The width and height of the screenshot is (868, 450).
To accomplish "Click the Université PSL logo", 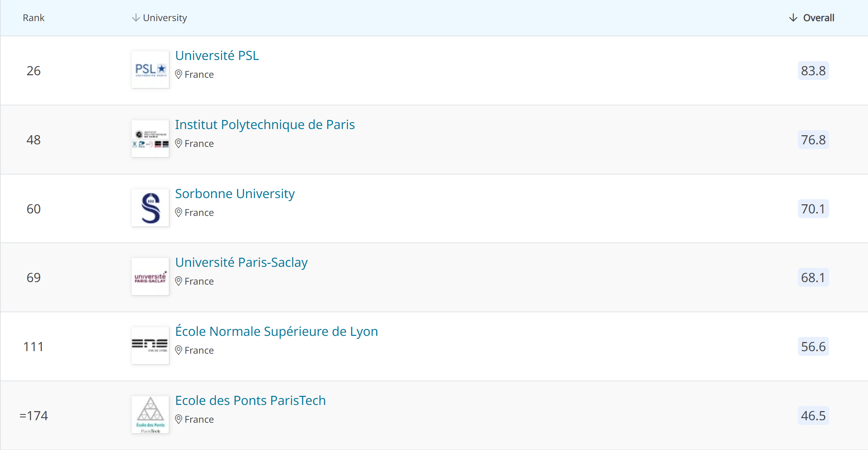I will (x=150, y=69).
